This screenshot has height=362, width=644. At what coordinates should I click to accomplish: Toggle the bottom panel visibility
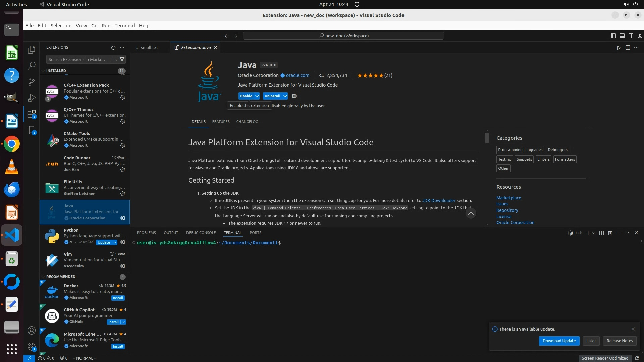622,36
